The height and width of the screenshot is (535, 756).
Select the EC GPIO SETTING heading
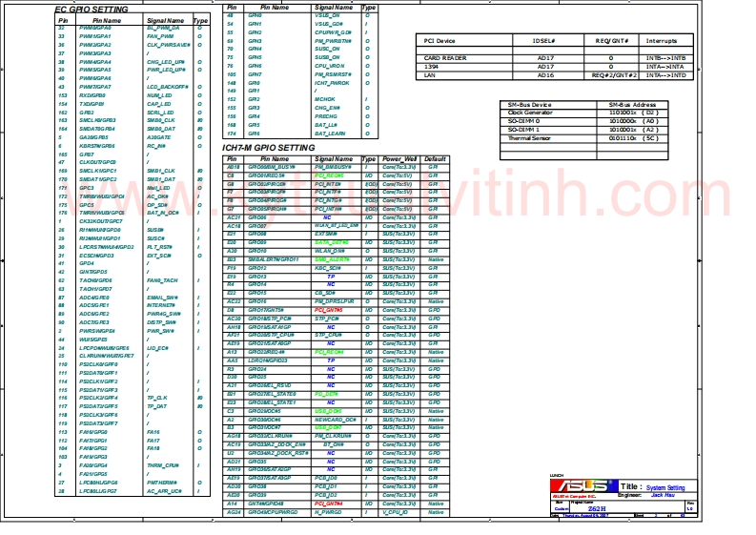92,8
